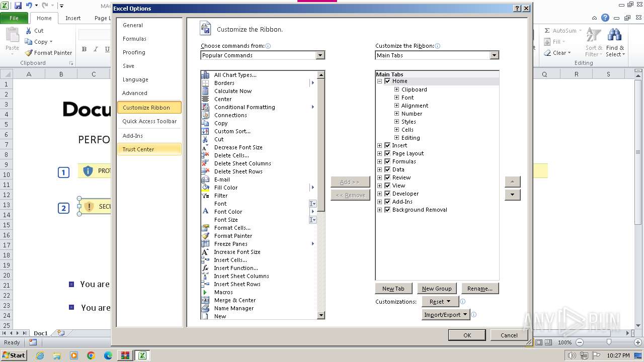This screenshot has width=644, height=362.
Task: Click the Insert Function fx icon
Action: tap(205, 268)
